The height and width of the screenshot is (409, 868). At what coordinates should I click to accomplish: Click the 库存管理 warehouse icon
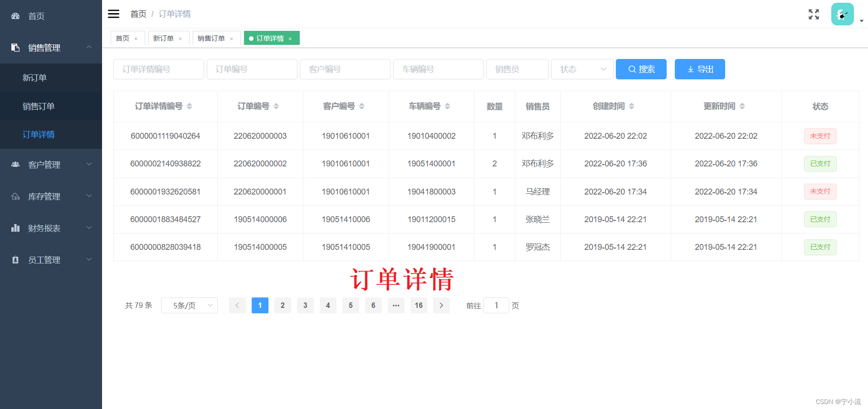[15, 196]
